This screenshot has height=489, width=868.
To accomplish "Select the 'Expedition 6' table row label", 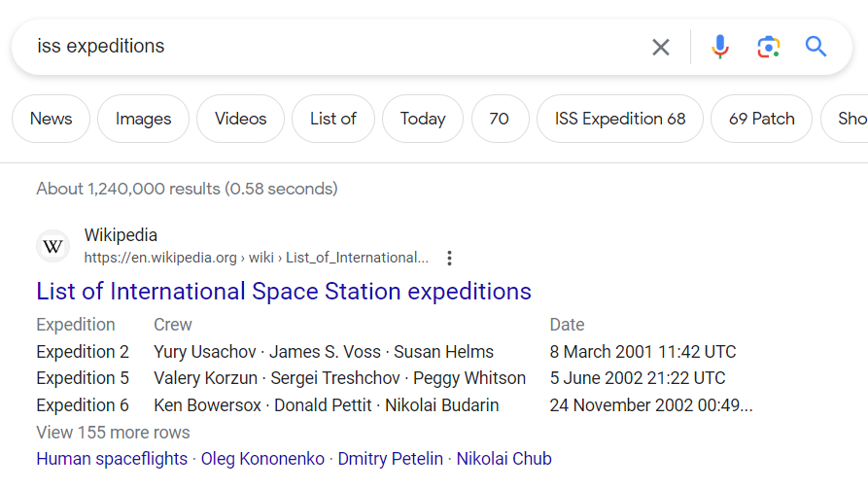I will pyautogui.click(x=83, y=405).
